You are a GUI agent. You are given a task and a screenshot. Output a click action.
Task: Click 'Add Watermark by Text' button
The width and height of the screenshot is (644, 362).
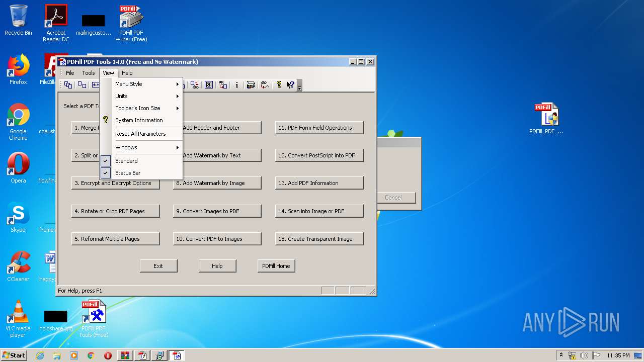tap(221, 155)
